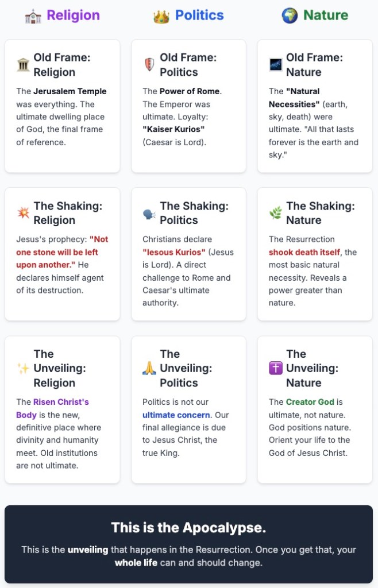This screenshot has width=378, height=588.
Task: Click the red "shook death itself" text
Action: click(305, 252)
